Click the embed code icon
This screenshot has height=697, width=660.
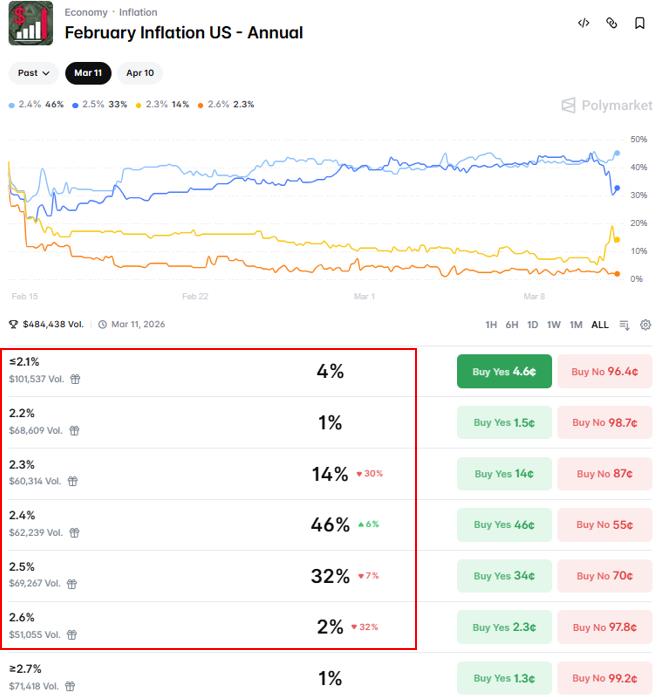[584, 23]
